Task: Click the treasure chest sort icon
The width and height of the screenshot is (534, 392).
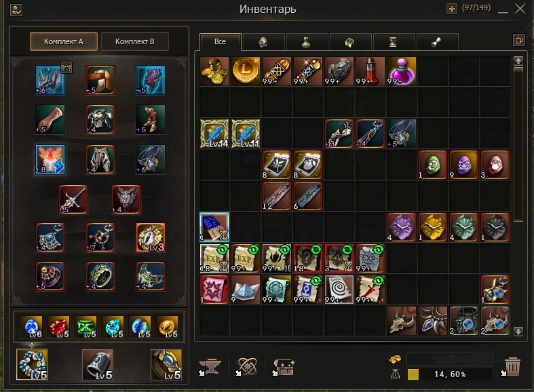Action: (x=284, y=367)
